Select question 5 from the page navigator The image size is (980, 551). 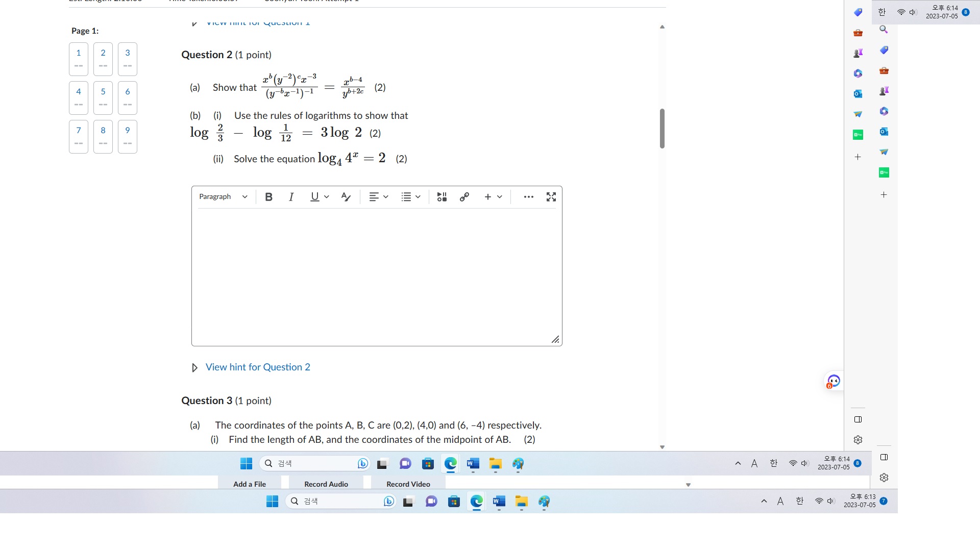click(x=103, y=98)
